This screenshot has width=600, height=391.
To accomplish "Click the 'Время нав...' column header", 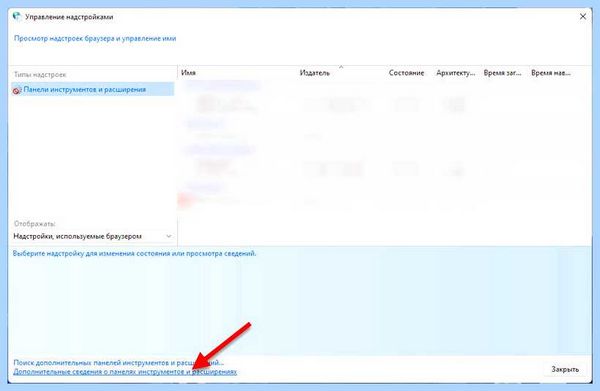I will 551,73.
